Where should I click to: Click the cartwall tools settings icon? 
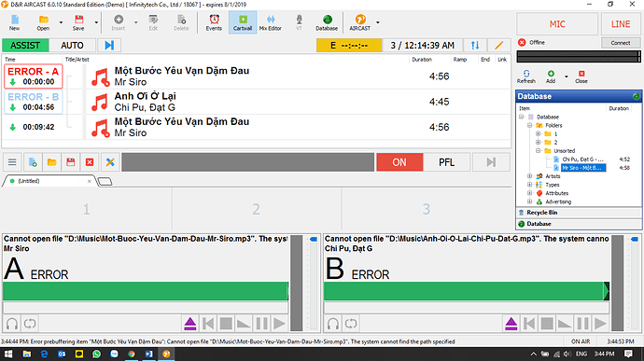pos(109,162)
